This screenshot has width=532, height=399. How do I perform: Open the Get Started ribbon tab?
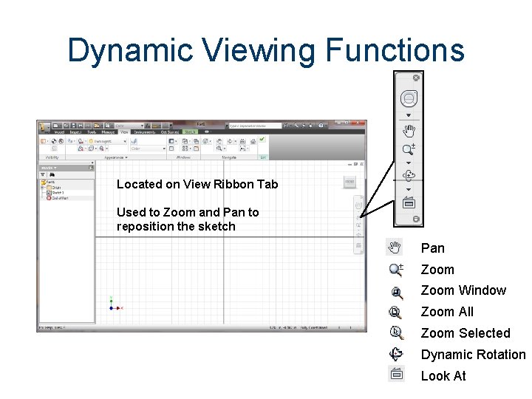pos(170,132)
